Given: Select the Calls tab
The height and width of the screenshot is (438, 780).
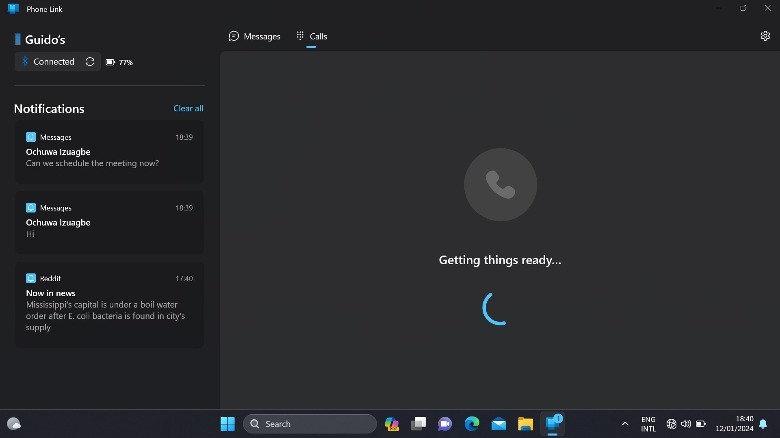Looking at the screenshot, I should click(311, 36).
